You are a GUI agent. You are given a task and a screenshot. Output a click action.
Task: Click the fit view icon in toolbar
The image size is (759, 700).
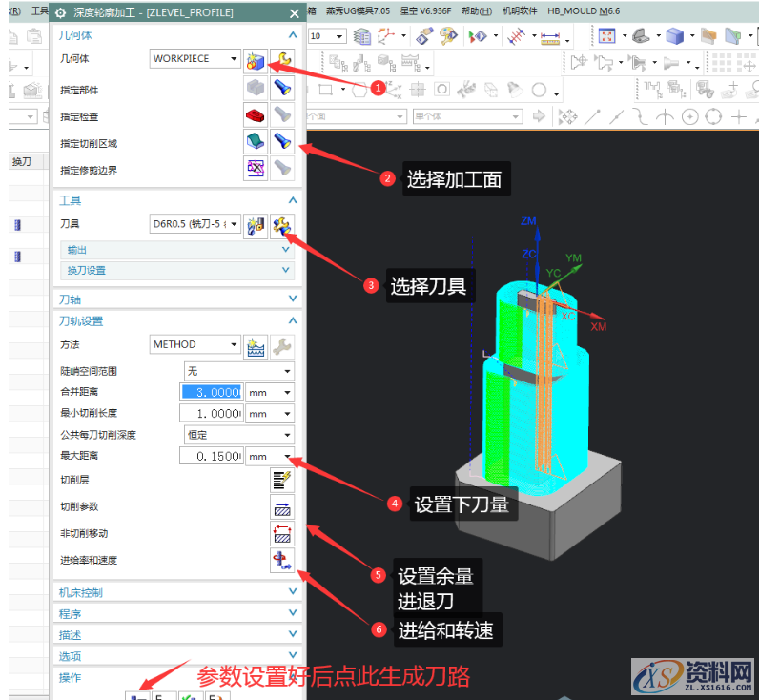pyautogui.click(x=606, y=36)
